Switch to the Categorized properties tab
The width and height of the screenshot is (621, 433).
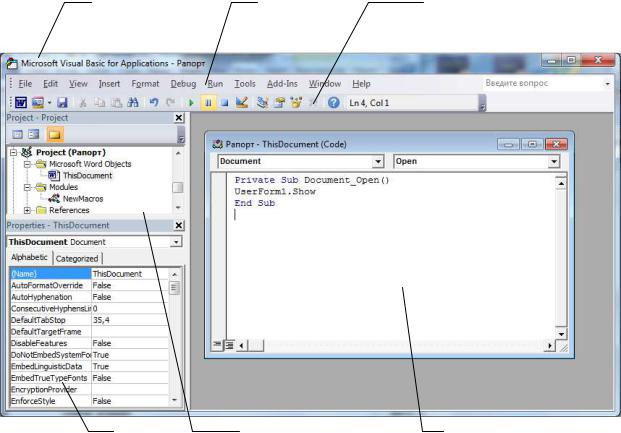coord(77,259)
